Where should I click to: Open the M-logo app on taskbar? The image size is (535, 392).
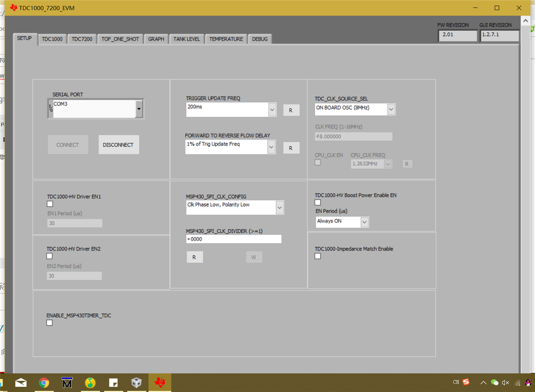(x=67, y=383)
